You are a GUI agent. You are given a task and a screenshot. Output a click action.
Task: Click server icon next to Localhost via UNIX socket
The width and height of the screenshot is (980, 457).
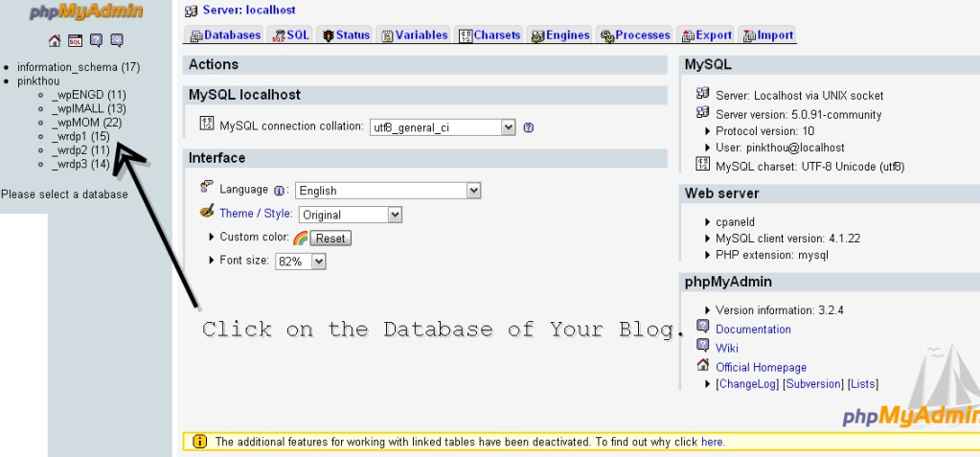click(x=703, y=93)
